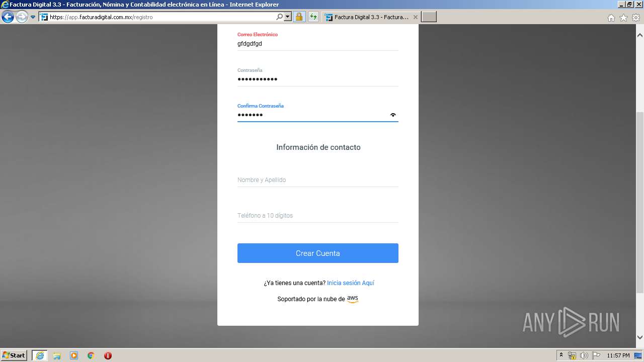The width and height of the screenshot is (644, 362).
Task: Select the Factura Digital 3.3 tab
Action: click(x=371, y=17)
